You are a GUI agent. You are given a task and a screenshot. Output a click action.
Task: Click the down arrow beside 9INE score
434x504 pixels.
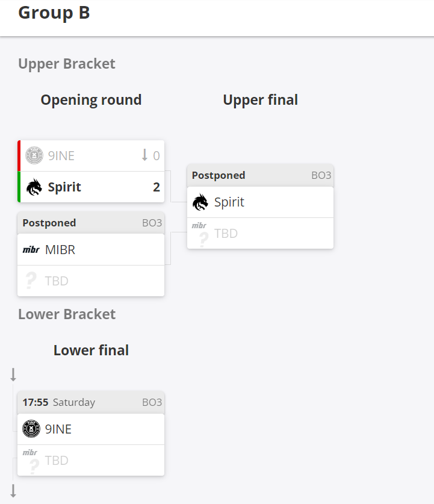144,155
